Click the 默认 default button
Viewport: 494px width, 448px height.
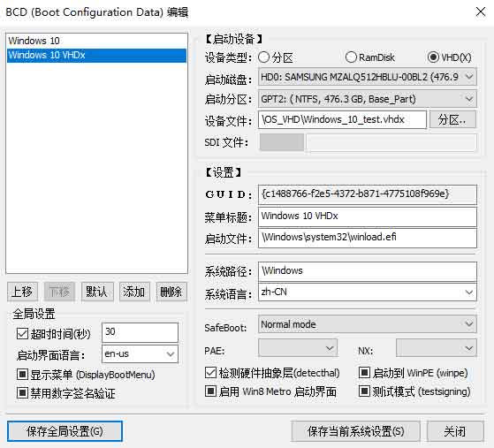pyautogui.click(x=97, y=292)
